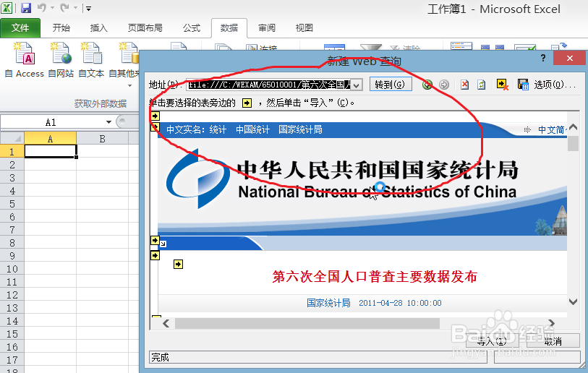This screenshot has height=373, width=588.
Task: Expand the address history dropdown arrow
Action: click(x=357, y=85)
